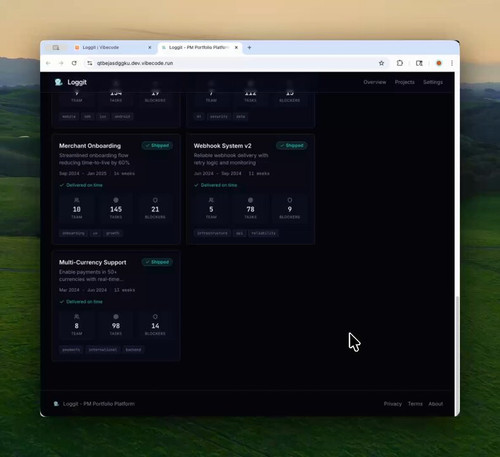Open Chrome three-dot menu
Image resolution: width=500 pixels, height=457 pixels.
point(452,63)
